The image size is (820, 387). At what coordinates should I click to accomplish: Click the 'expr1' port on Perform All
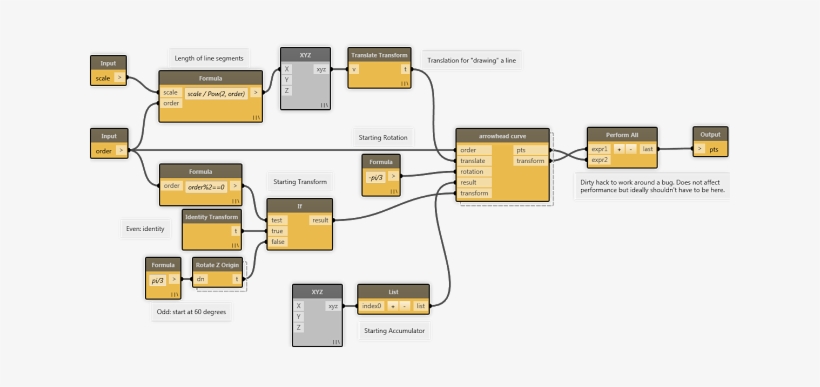click(x=600, y=149)
